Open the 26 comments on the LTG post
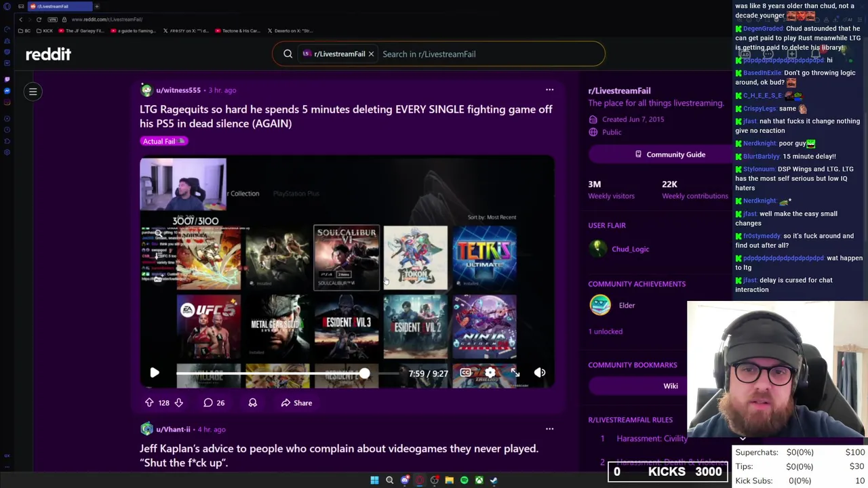The height and width of the screenshot is (488, 868). (214, 403)
